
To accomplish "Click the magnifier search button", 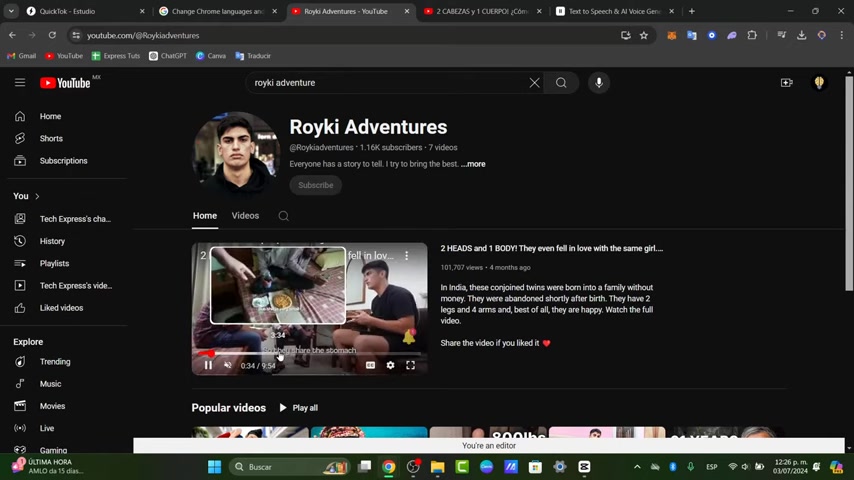I will [561, 83].
